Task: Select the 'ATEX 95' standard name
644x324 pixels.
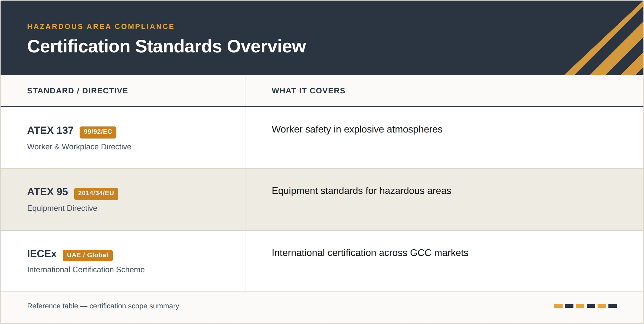Action: (48, 192)
